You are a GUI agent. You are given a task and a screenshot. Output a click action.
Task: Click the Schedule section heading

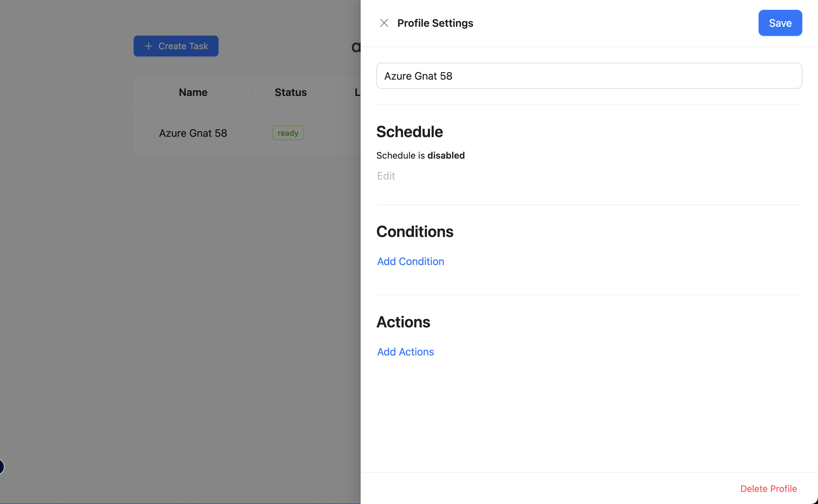click(x=409, y=132)
